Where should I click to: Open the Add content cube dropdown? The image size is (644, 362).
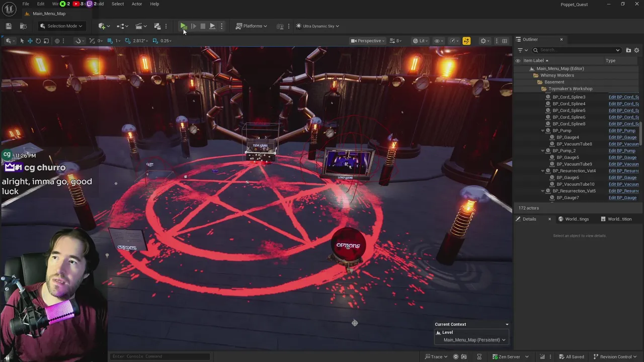[x=104, y=26]
